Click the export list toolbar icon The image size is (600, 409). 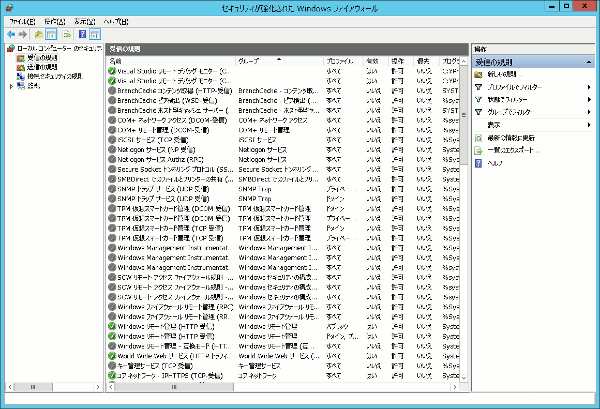pos(67,34)
